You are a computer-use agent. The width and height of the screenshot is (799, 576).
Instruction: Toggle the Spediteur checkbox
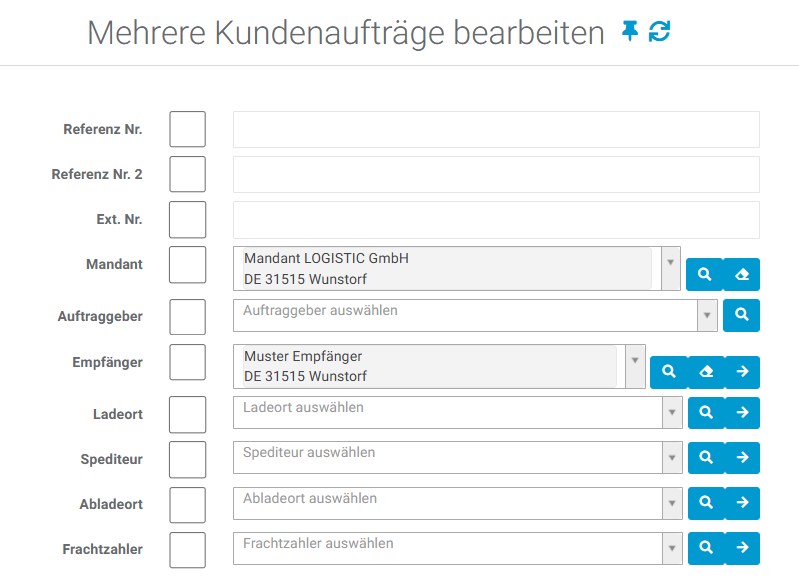(x=187, y=459)
